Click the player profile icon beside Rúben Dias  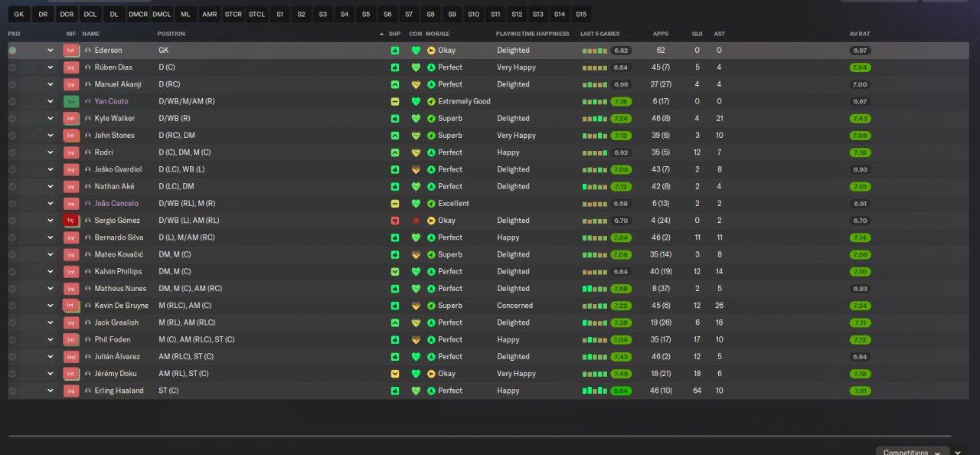point(88,67)
